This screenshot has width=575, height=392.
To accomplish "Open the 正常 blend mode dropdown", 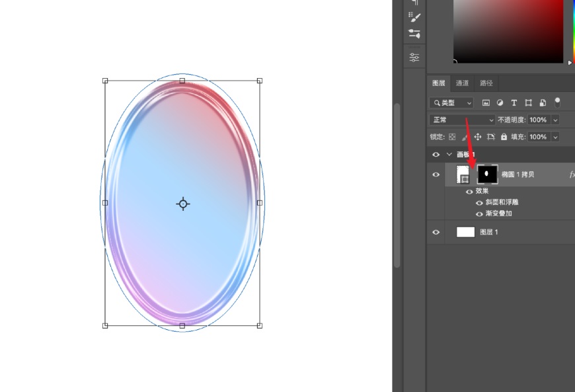I will coord(463,120).
